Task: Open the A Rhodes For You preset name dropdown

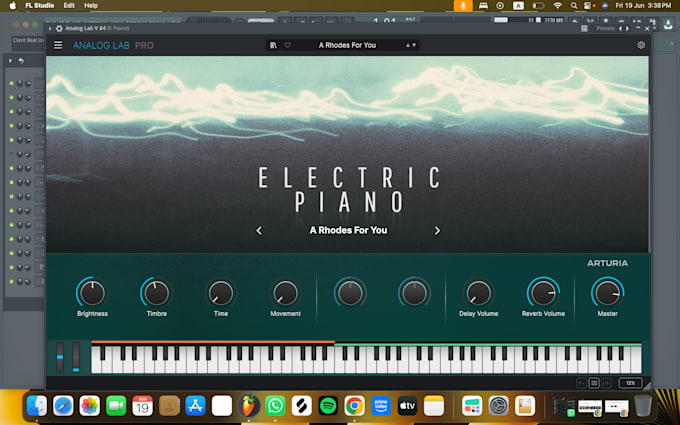Action: tap(347, 45)
